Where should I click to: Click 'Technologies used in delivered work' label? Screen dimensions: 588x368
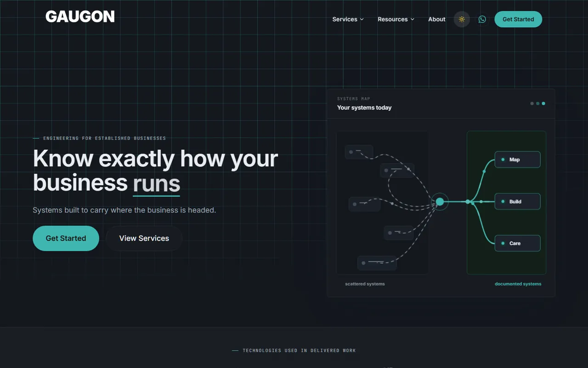[x=299, y=351]
